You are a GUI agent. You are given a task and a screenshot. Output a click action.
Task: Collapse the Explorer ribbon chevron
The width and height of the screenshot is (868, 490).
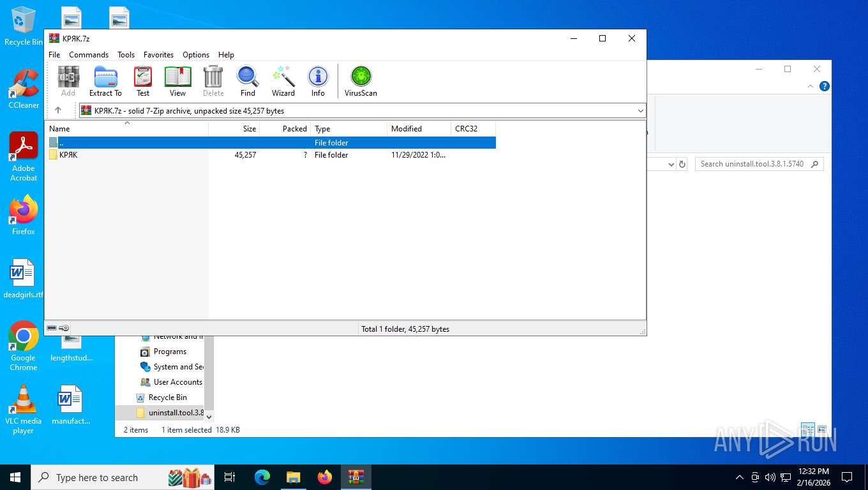[x=811, y=86]
